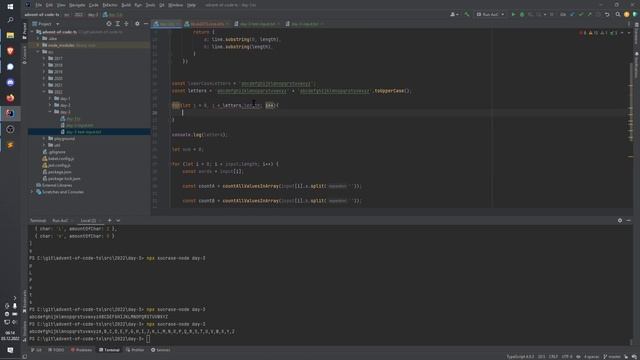Screen dimensions: 640x360
Task: Open the Services tool window
Action: (160, 350)
